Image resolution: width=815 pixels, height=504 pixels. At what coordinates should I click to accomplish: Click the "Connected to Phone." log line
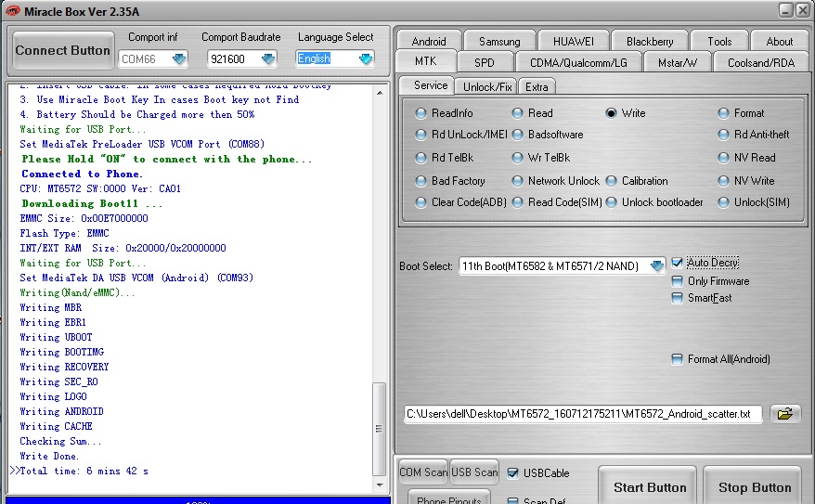(82, 174)
